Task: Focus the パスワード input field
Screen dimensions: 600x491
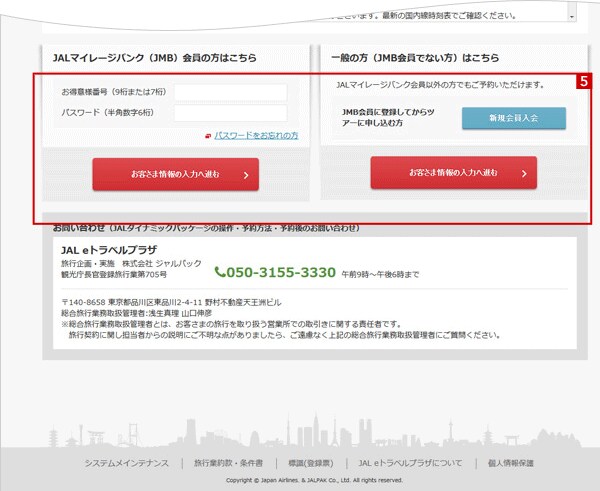Action: tap(230, 113)
